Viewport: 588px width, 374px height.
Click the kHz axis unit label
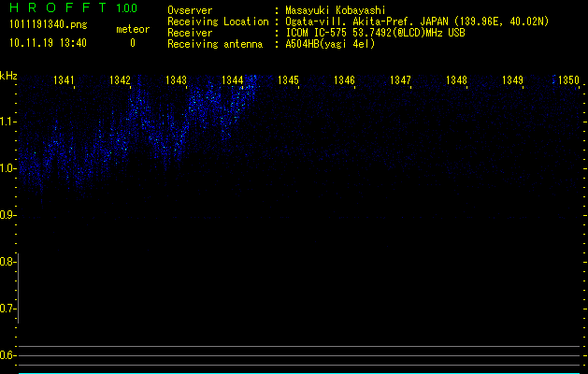(8, 76)
